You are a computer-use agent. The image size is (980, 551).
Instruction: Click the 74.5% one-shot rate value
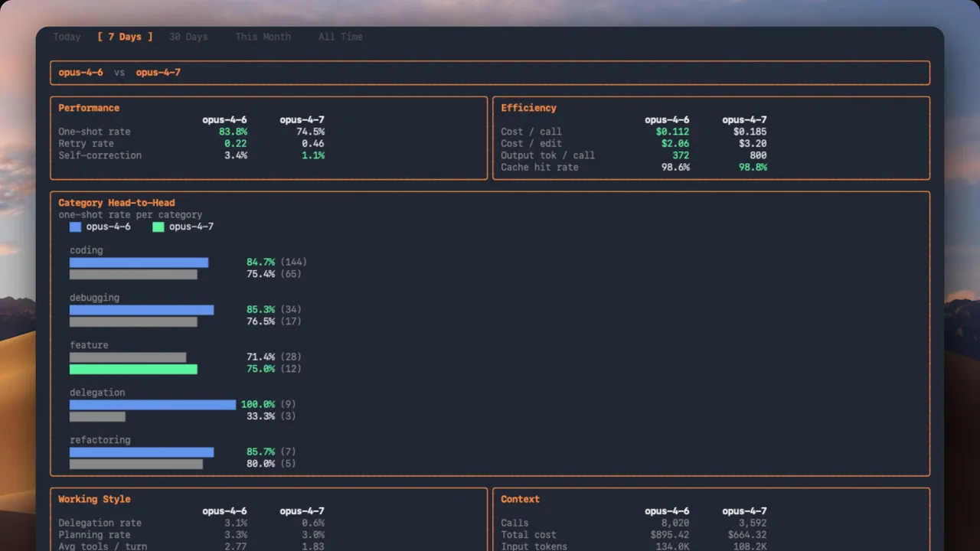[x=310, y=132]
